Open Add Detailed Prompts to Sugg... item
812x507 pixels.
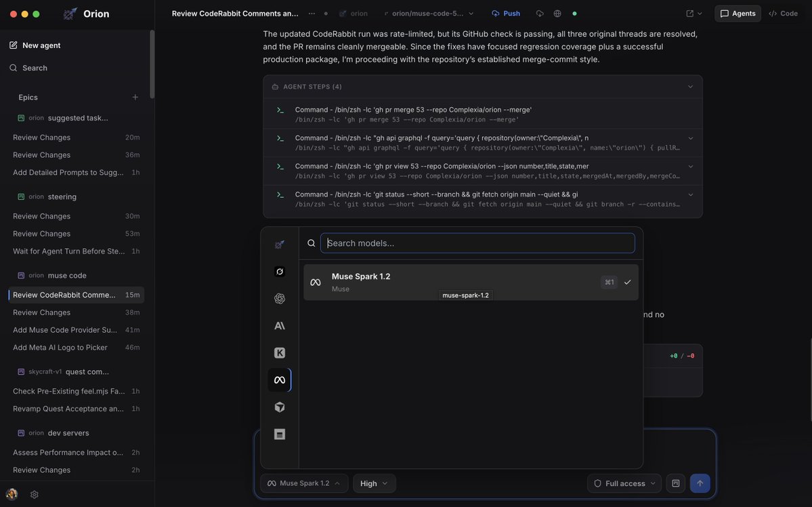(76, 172)
